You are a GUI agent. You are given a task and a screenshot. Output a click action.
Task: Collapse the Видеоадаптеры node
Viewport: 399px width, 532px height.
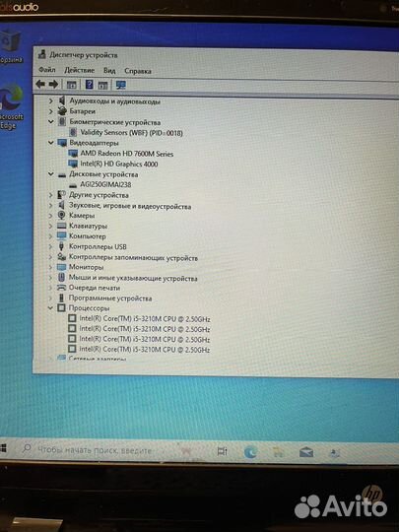point(51,143)
